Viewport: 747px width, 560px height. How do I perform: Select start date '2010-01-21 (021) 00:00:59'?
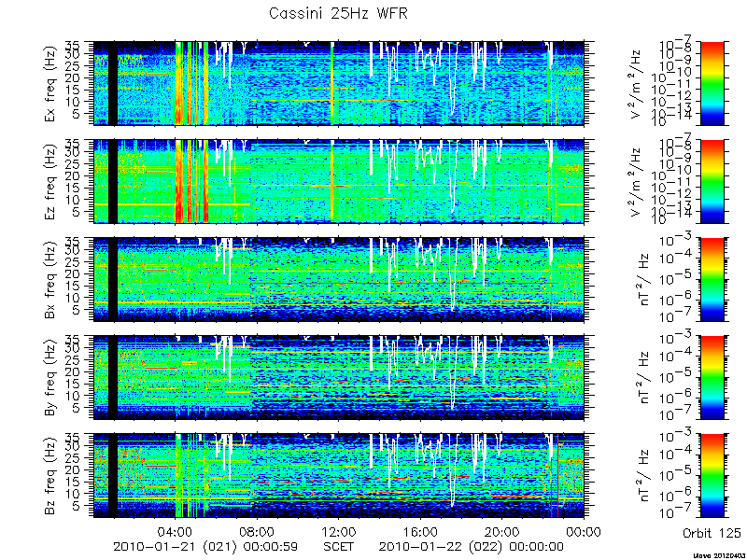pos(205,547)
